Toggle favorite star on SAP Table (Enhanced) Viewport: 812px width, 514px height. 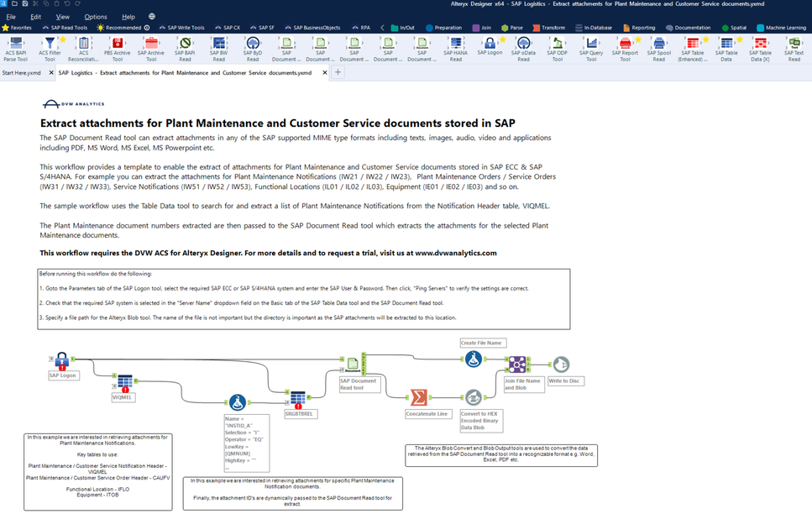[706, 39]
